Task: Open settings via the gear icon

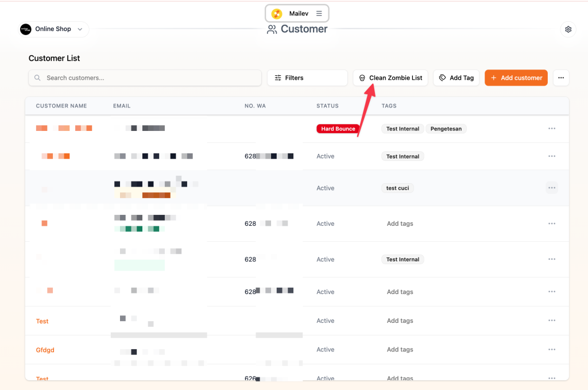Action: click(568, 29)
